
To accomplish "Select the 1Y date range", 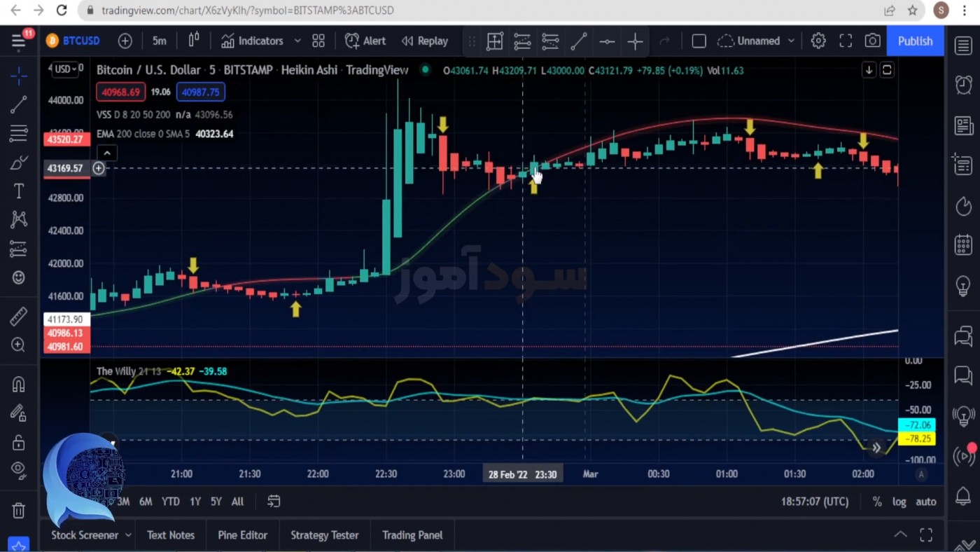I will (195, 502).
